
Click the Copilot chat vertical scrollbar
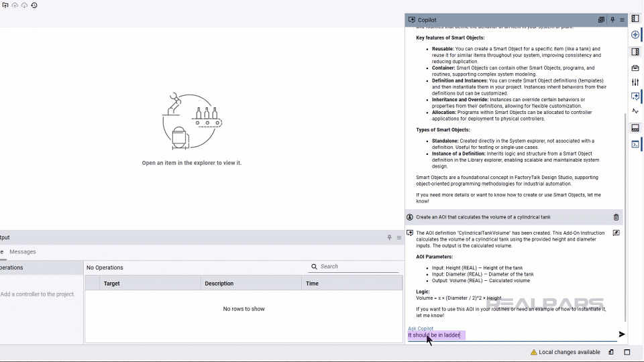coord(625,217)
